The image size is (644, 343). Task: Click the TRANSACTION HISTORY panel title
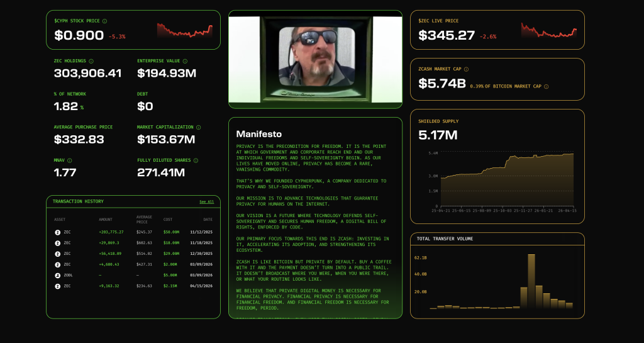coord(78,201)
